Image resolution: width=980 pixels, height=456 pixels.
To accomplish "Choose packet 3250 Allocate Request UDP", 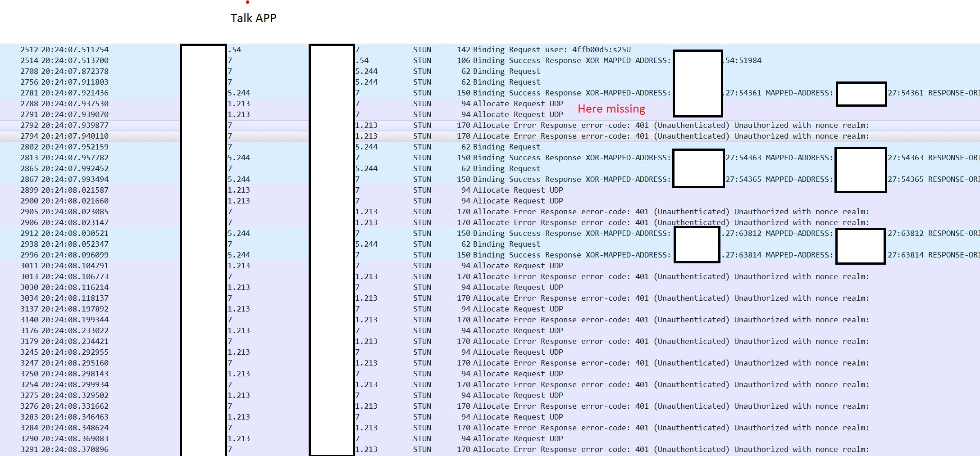I will click(x=490, y=374).
